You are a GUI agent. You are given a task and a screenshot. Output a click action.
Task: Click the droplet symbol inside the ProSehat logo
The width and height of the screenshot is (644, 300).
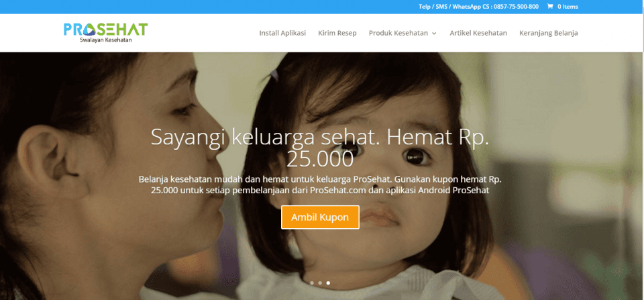coord(89,30)
